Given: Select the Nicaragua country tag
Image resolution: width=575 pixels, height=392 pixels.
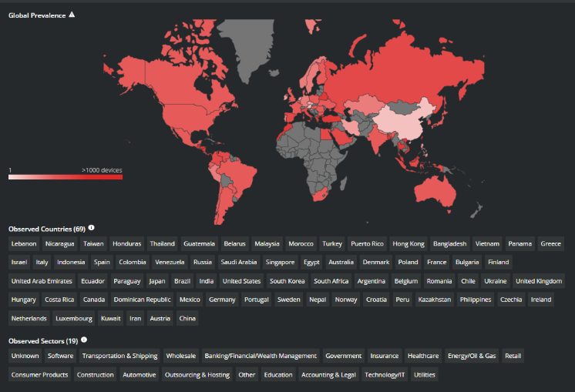Looking at the screenshot, I should (60, 243).
